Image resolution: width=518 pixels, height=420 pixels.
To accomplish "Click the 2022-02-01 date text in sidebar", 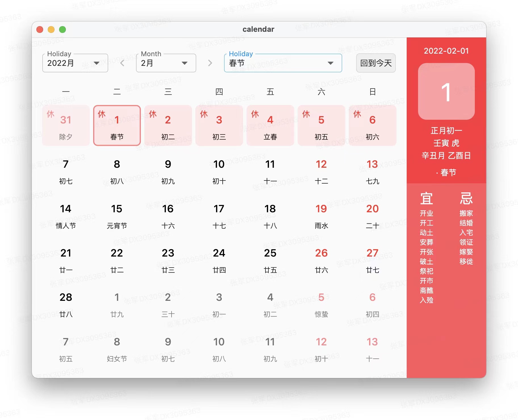I will pos(446,51).
